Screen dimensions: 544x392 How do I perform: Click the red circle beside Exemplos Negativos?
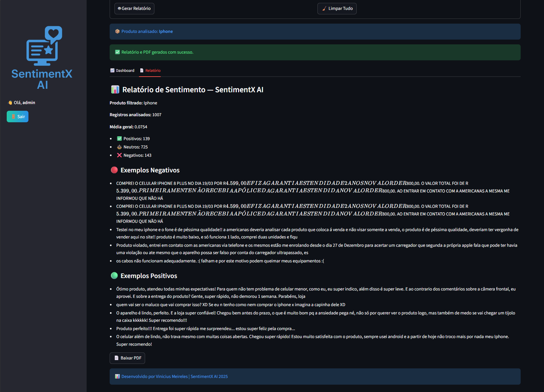114,170
